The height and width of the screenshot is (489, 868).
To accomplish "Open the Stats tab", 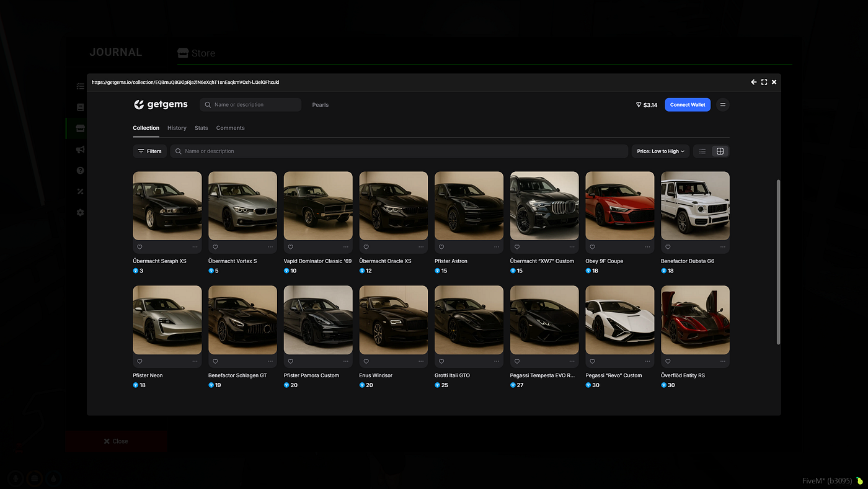I will (x=201, y=128).
